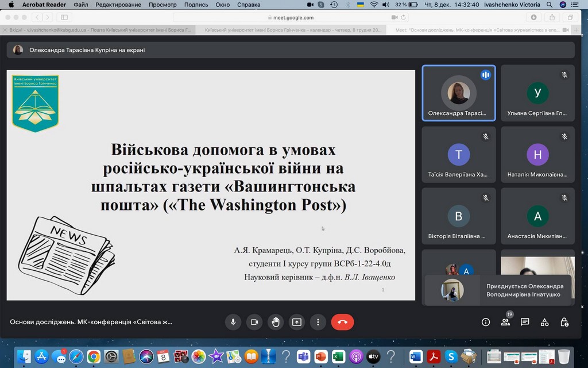The image size is (588, 368).
Task: Open the meeting details info icon
Action: (x=486, y=322)
